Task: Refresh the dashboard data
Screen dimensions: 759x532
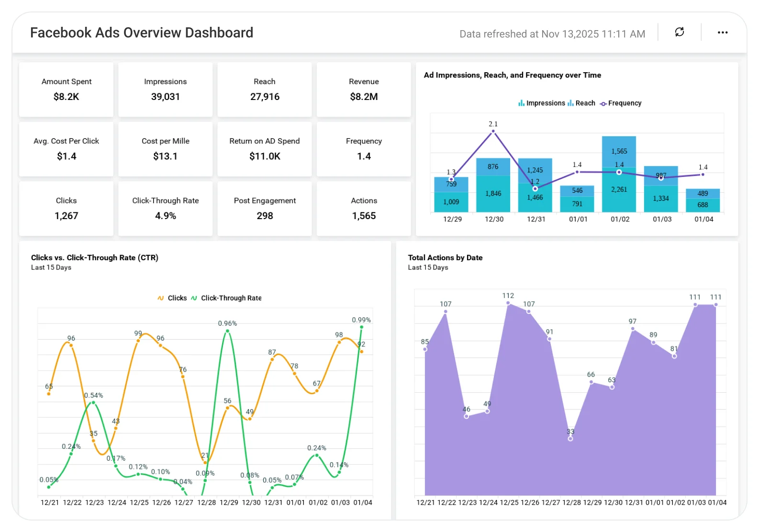Action: (x=680, y=32)
